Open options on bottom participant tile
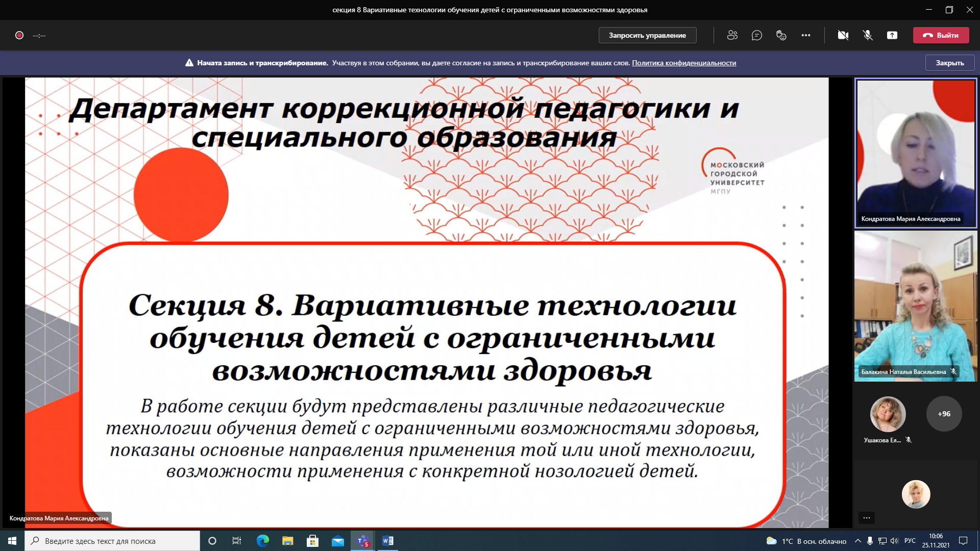The width and height of the screenshot is (980, 551). point(867,518)
